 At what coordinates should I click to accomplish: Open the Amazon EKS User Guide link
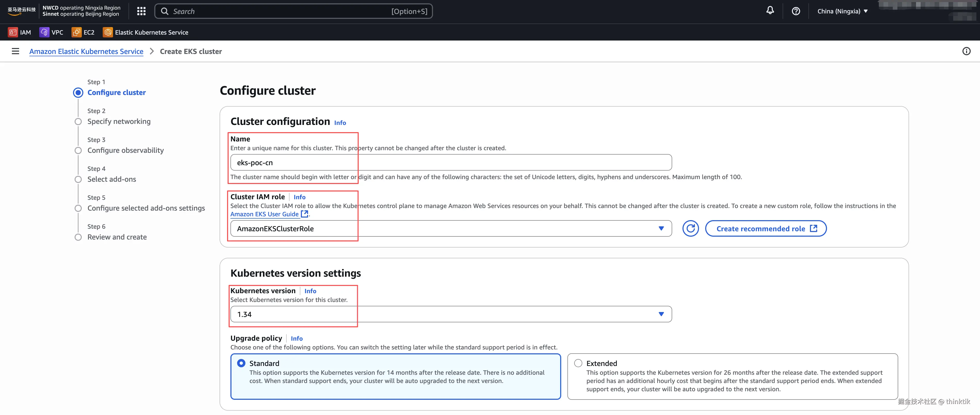click(x=264, y=214)
